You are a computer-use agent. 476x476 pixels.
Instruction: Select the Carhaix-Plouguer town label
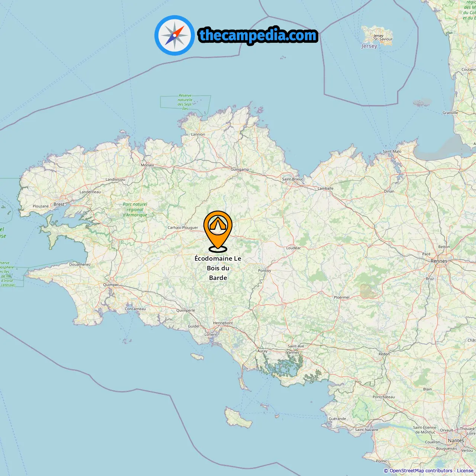tap(183, 228)
